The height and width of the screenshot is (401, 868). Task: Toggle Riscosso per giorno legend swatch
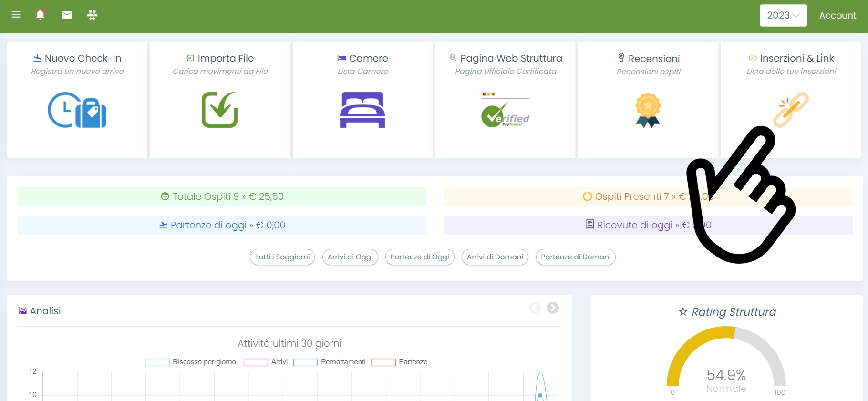pos(157,362)
